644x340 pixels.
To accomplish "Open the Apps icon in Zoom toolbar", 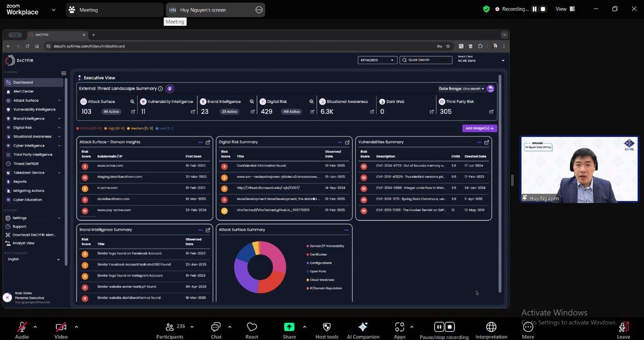I will click(x=399, y=327).
